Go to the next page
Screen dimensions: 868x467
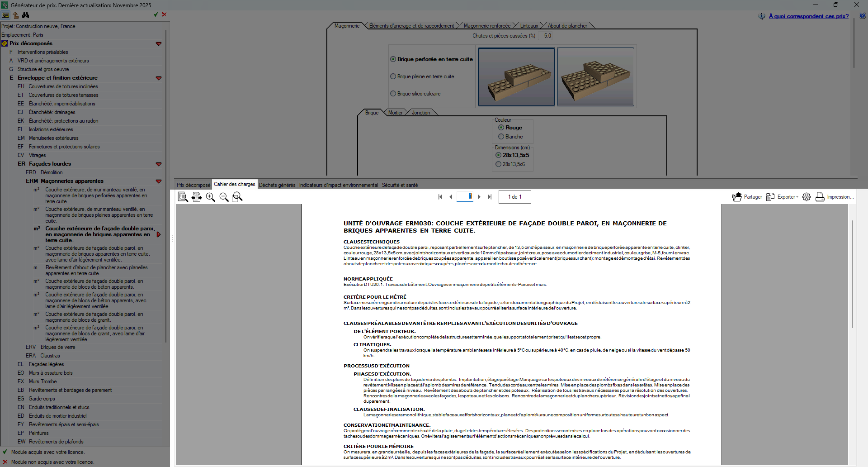pos(479,197)
